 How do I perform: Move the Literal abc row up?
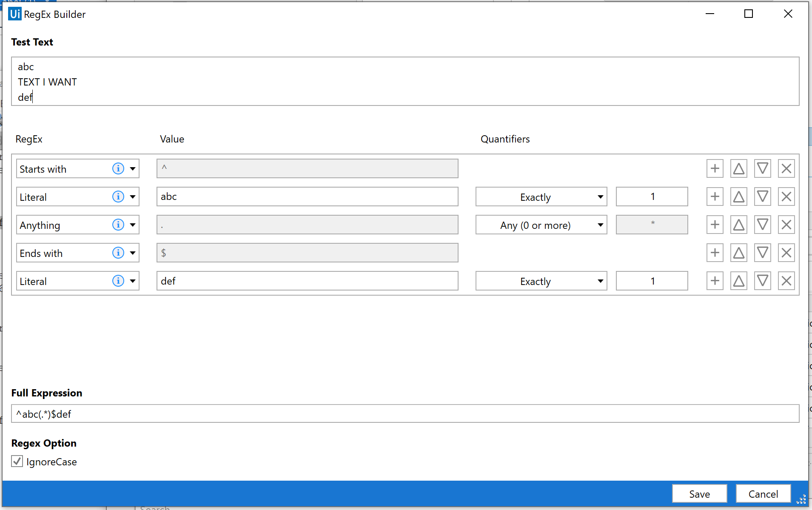738,197
